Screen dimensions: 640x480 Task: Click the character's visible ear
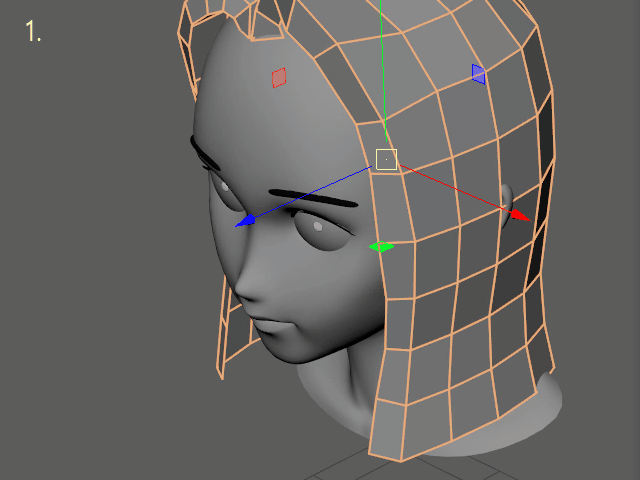coord(506,195)
